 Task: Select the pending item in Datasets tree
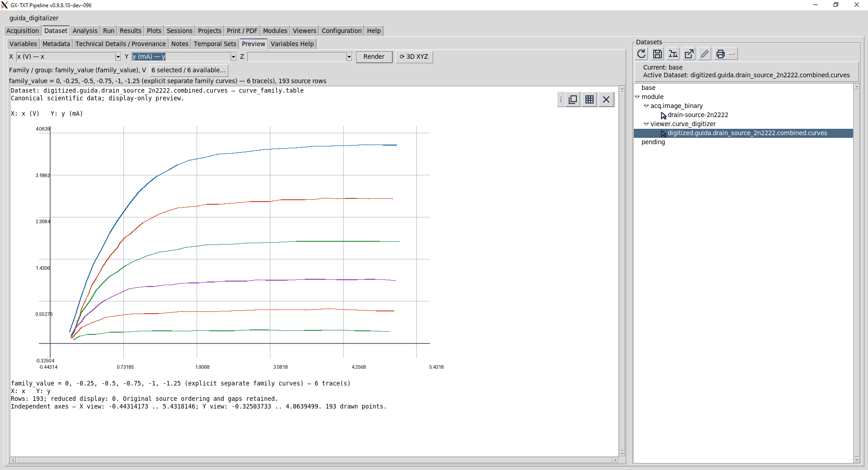[x=653, y=142]
